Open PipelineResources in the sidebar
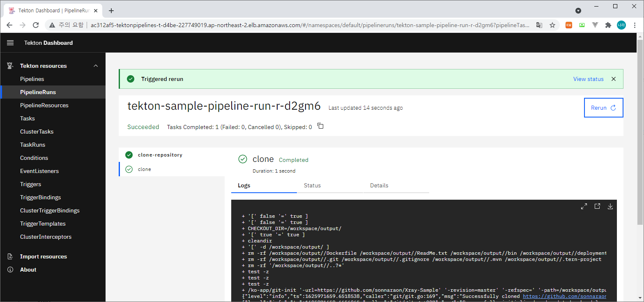Image resolution: width=644 pixels, height=302 pixels. pyautogui.click(x=53, y=105)
